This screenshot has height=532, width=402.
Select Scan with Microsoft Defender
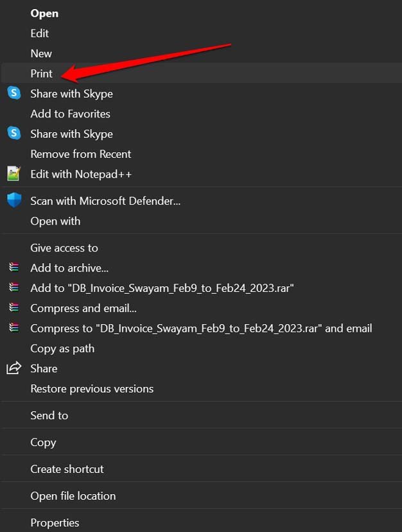pos(105,201)
